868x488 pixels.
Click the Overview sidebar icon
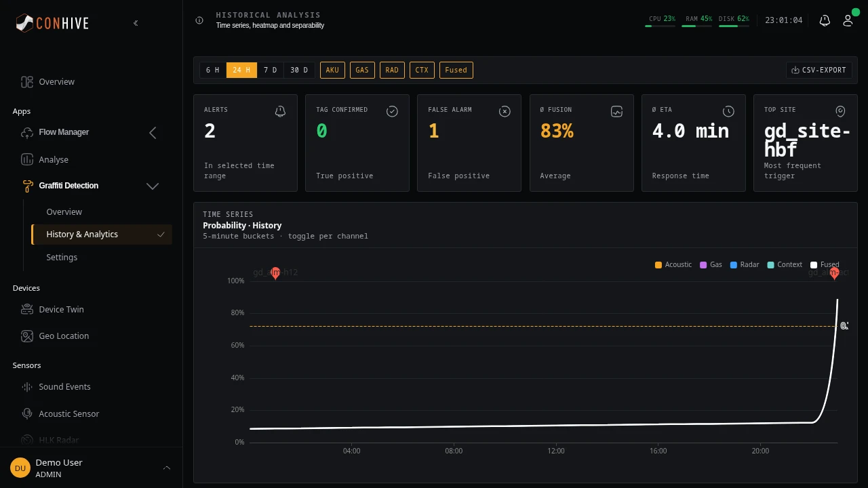(27, 82)
